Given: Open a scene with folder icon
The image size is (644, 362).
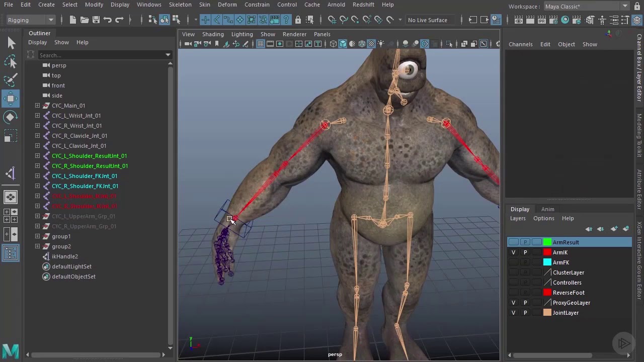Looking at the screenshot, I should pos(85,20).
